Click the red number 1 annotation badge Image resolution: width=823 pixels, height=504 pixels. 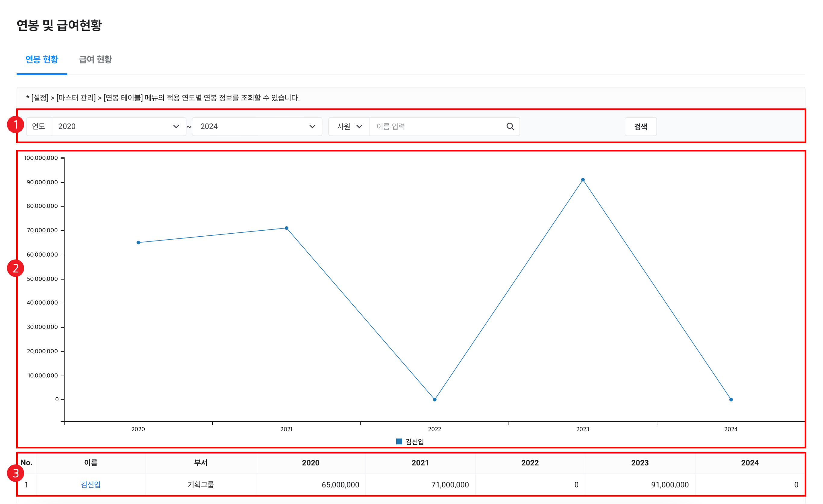tap(15, 125)
